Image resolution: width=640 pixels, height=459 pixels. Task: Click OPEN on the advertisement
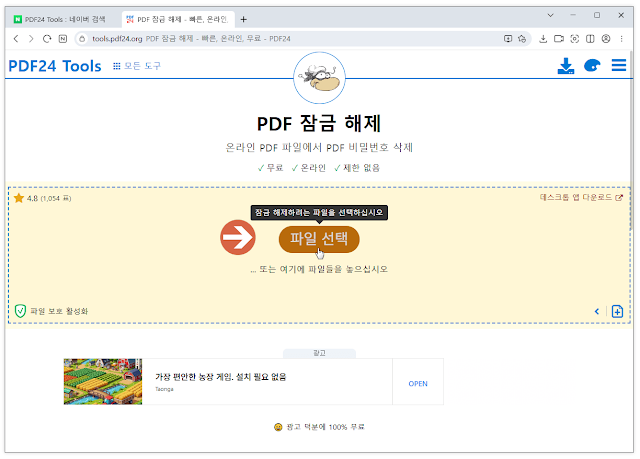point(418,384)
